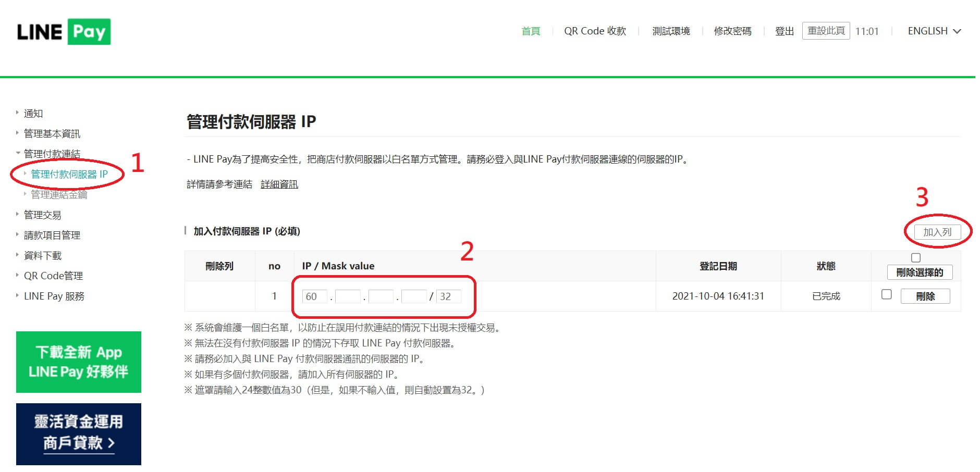Switch to 測試環境 test environment

(671, 31)
